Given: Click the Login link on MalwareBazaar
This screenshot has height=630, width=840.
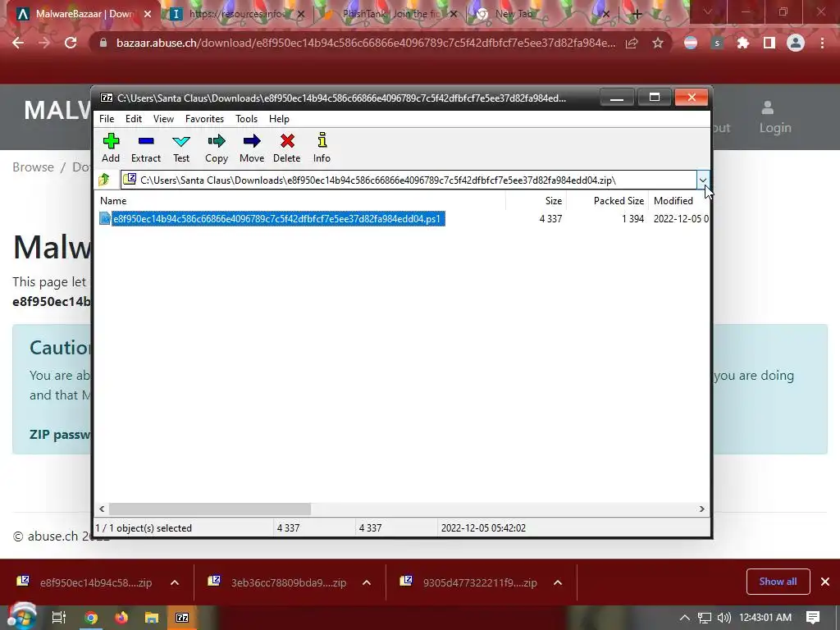Looking at the screenshot, I should [x=774, y=118].
